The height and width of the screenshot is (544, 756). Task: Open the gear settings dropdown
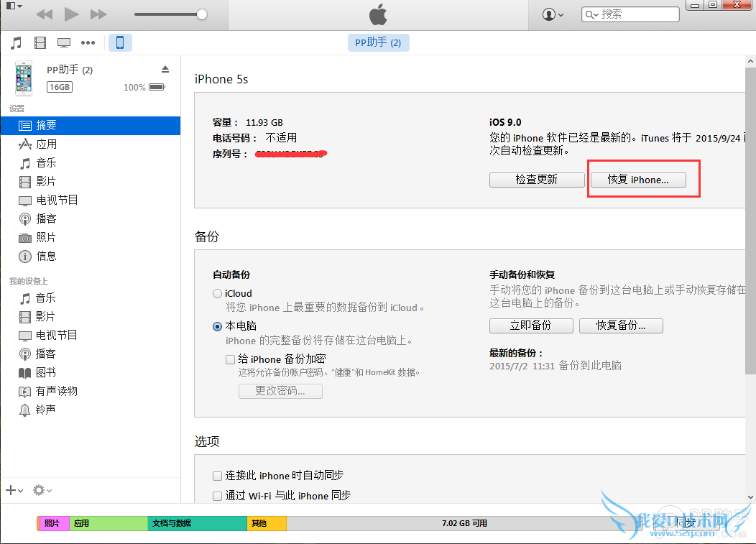pos(42,491)
